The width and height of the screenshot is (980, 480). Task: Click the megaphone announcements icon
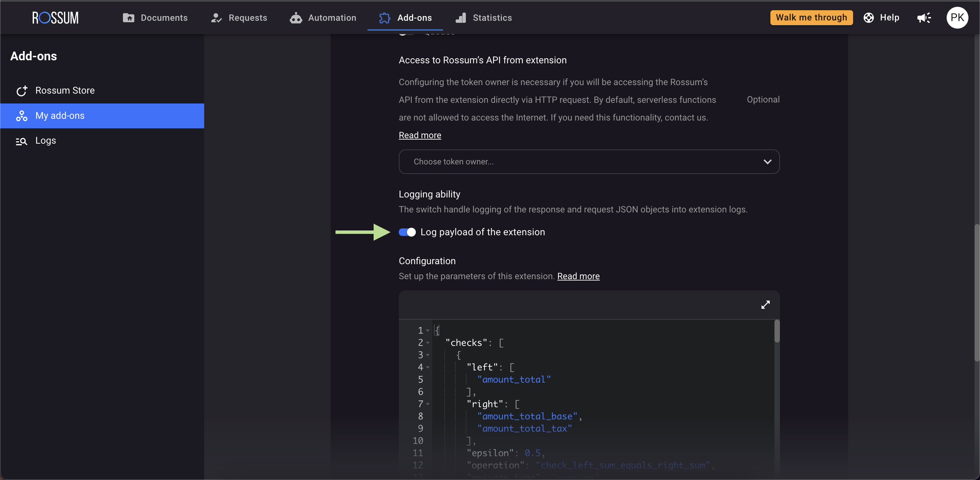point(924,17)
